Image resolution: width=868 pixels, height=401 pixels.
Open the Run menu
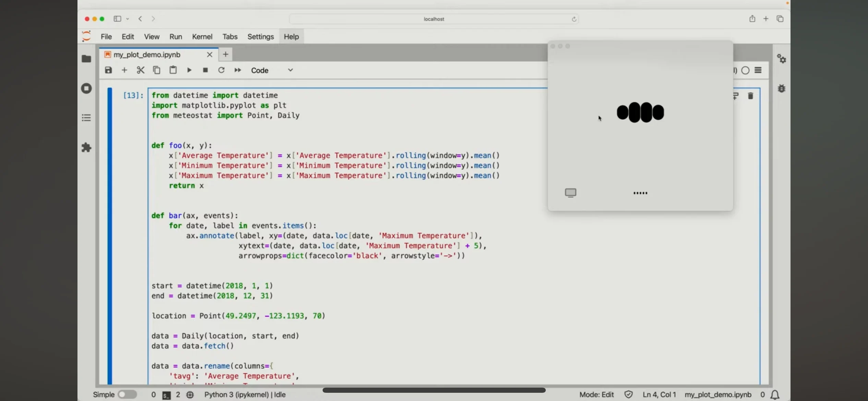176,36
